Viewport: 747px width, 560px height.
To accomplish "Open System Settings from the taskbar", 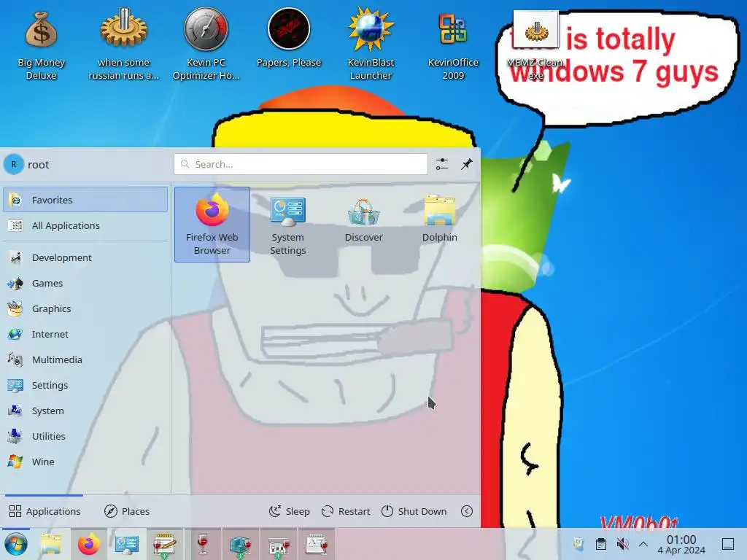I will tap(127, 544).
